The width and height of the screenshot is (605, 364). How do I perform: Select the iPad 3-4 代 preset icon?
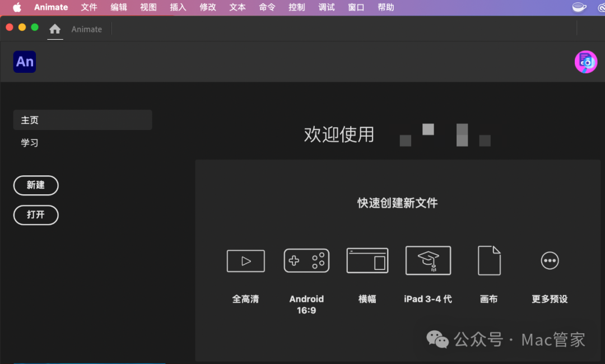click(428, 260)
